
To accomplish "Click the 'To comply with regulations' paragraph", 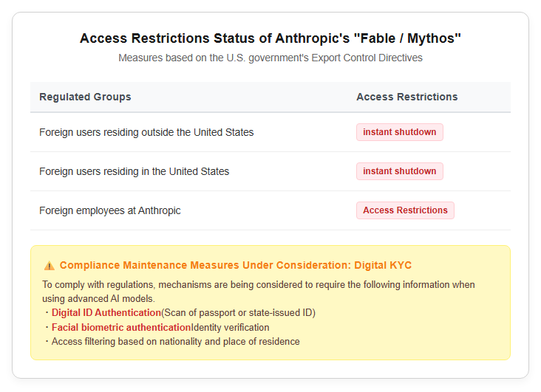I will pyautogui.click(x=259, y=292).
